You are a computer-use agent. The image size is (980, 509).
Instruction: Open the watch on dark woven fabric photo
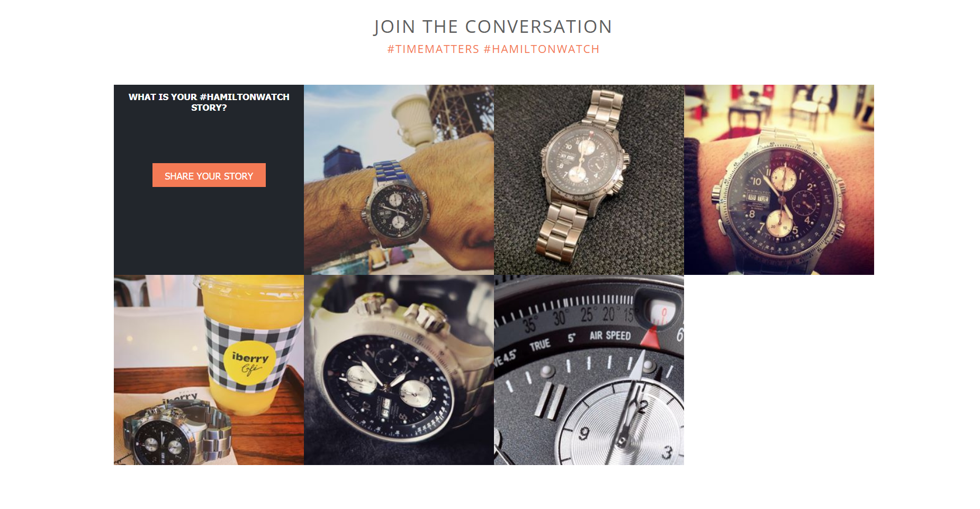589,180
